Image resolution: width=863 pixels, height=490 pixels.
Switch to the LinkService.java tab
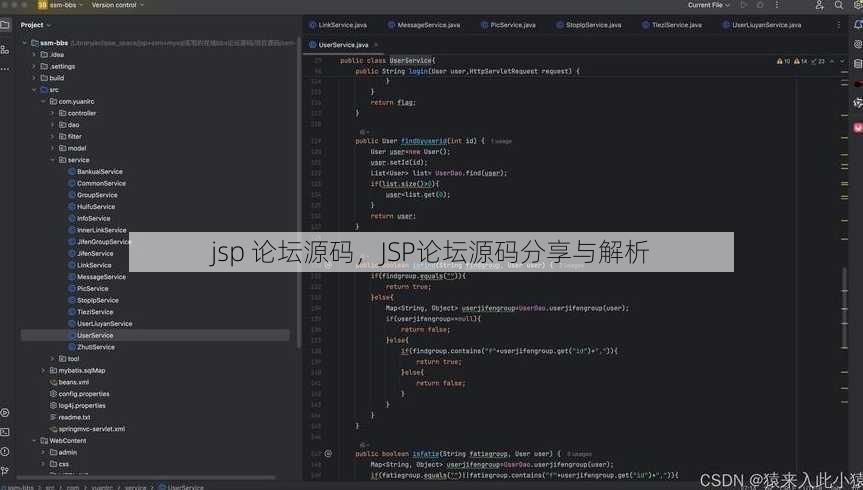(338, 25)
